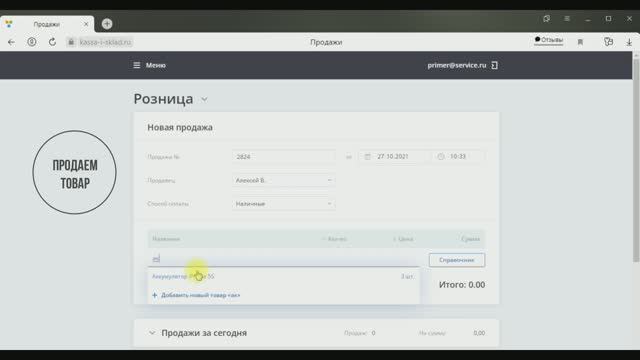The image size is (640, 360).
Task: Click the logout icon next to primer@service.ru
Action: click(494, 65)
